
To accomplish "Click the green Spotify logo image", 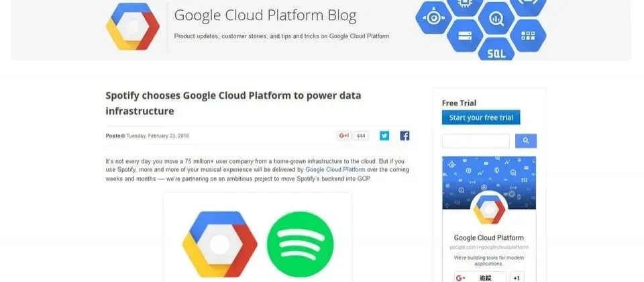I will (301, 244).
